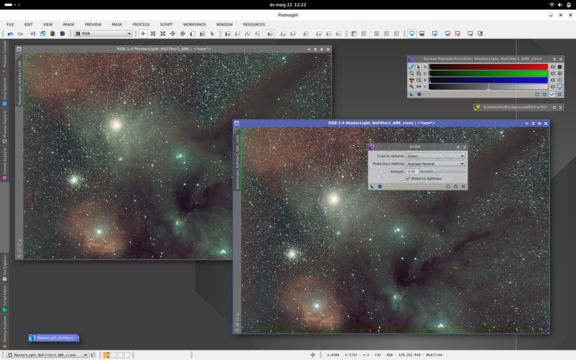The width and height of the screenshot is (576, 360).
Task: Shade the ScreenTransferFunction window
Action: [x=554, y=59]
